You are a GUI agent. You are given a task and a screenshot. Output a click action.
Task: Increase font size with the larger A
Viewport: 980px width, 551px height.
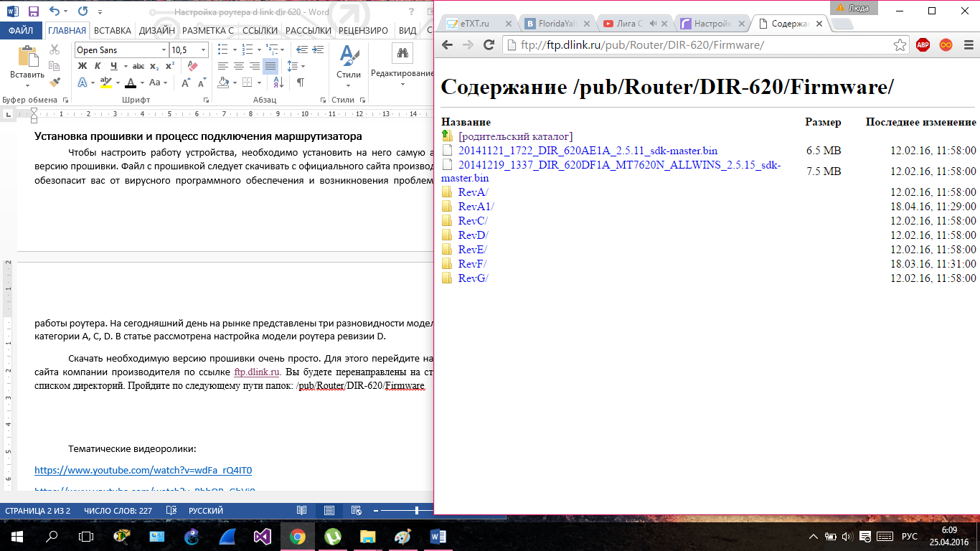click(x=185, y=83)
